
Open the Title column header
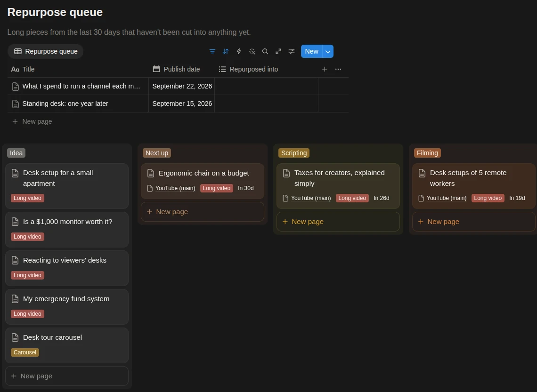pyautogui.click(x=78, y=69)
